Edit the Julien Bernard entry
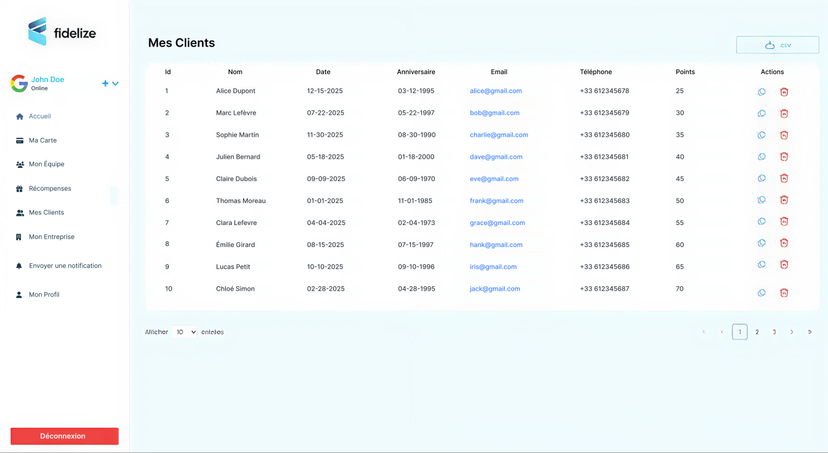The image size is (828, 453). [761, 157]
